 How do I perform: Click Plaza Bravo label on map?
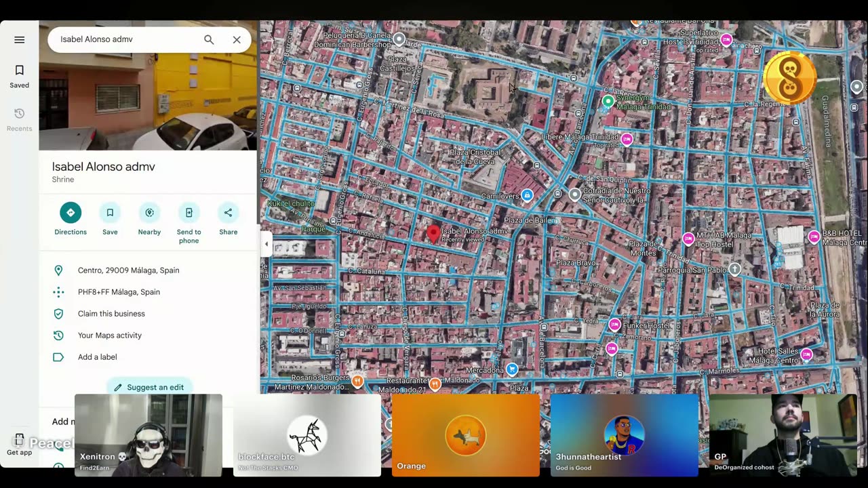click(576, 263)
